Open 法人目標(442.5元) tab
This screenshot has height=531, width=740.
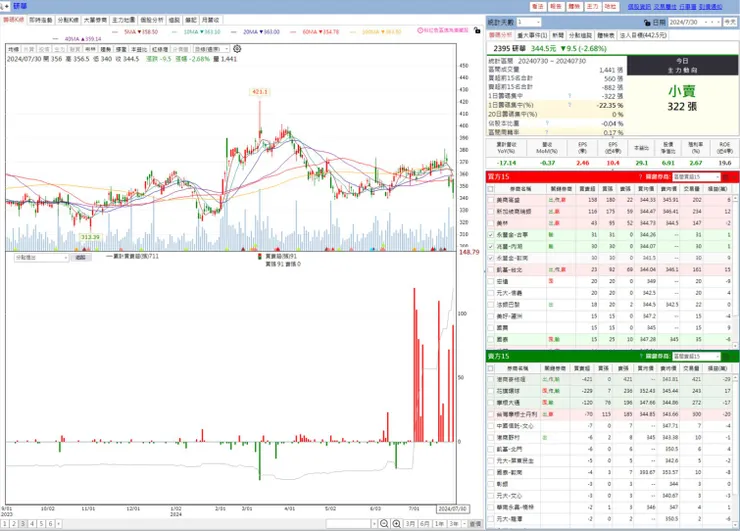click(x=643, y=35)
